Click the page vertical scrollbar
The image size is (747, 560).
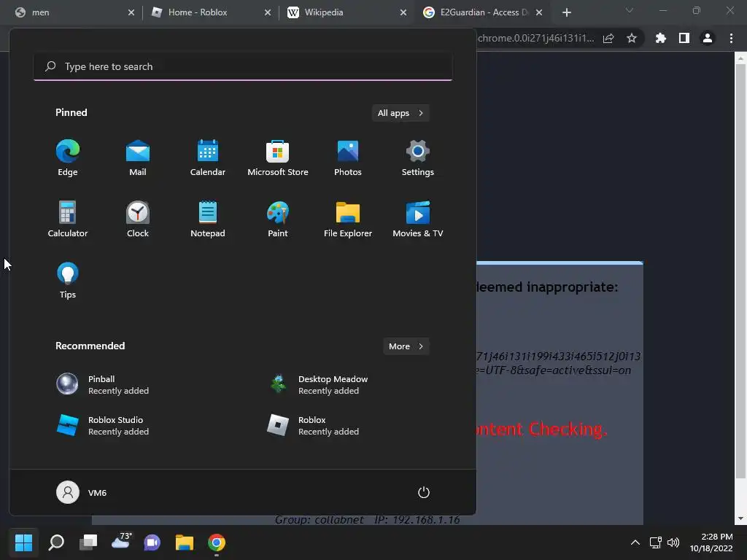[740, 272]
